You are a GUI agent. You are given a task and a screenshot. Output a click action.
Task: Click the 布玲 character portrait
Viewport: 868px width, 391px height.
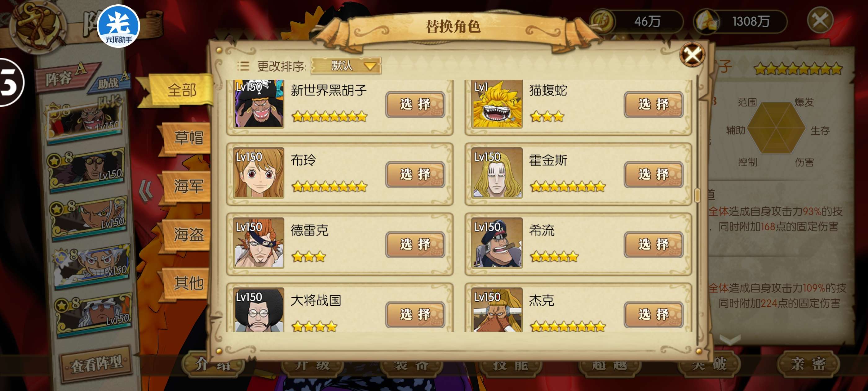[x=259, y=173]
